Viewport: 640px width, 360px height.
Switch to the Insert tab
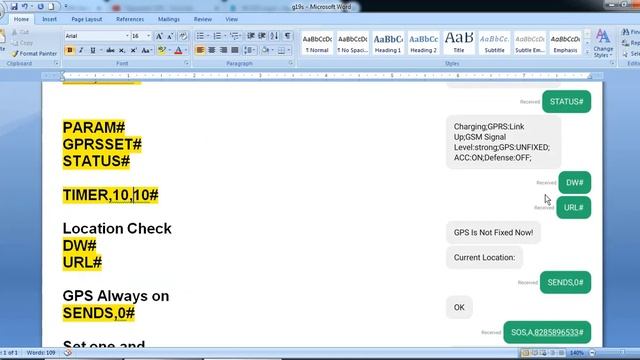49,19
